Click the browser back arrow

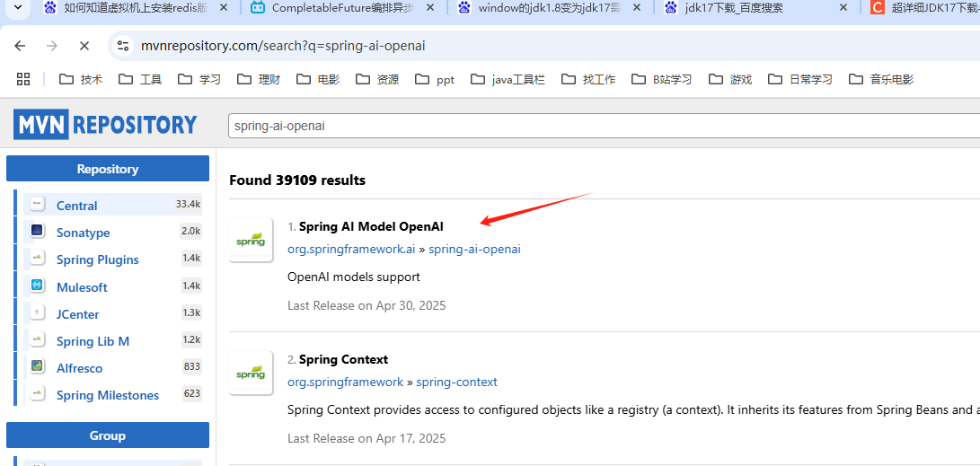(x=20, y=46)
